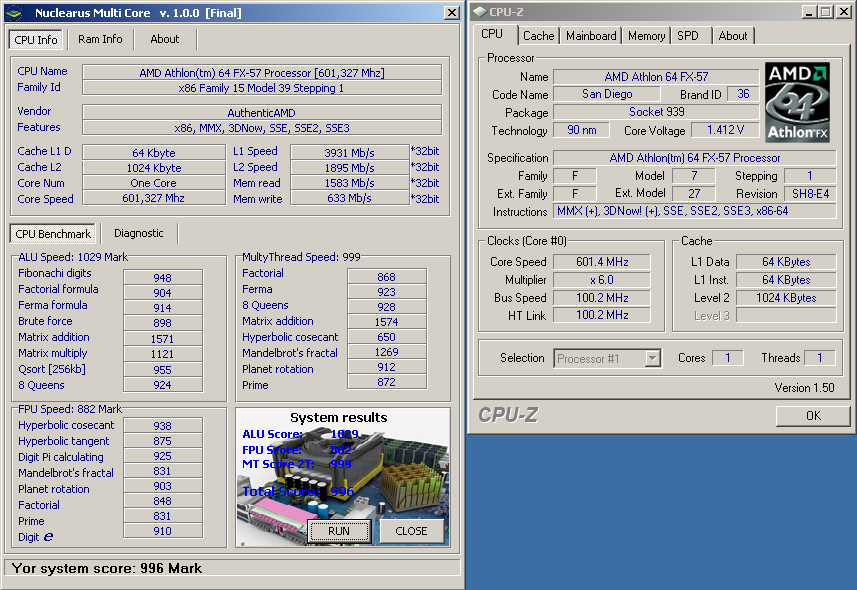Switch to the CPU Benchmark tab

(53, 234)
